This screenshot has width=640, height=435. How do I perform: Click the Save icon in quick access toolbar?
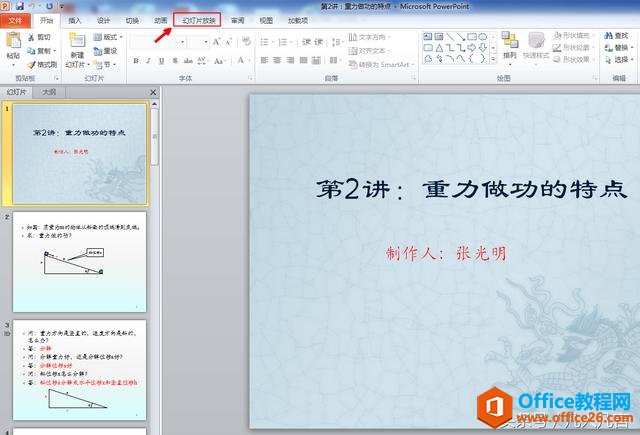click(19, 6)
